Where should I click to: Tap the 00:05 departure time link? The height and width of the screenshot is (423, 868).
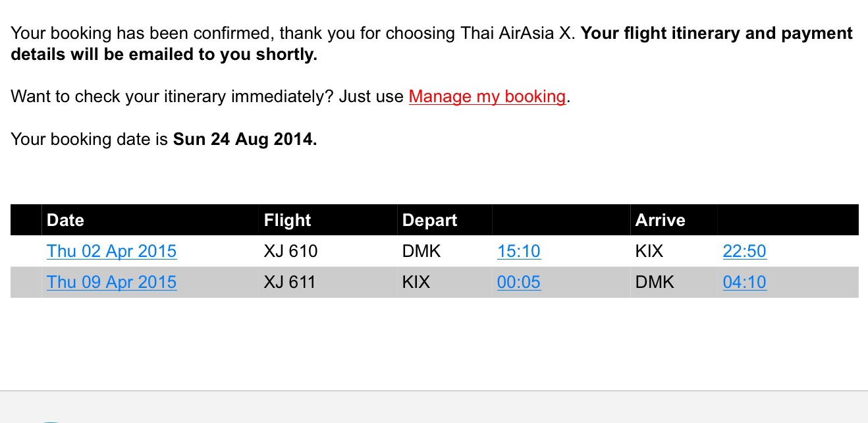(x=518, y=282)
